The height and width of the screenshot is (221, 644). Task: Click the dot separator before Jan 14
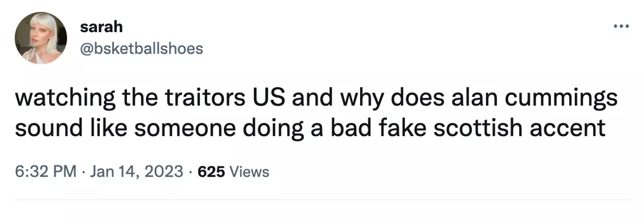[83, 171]
